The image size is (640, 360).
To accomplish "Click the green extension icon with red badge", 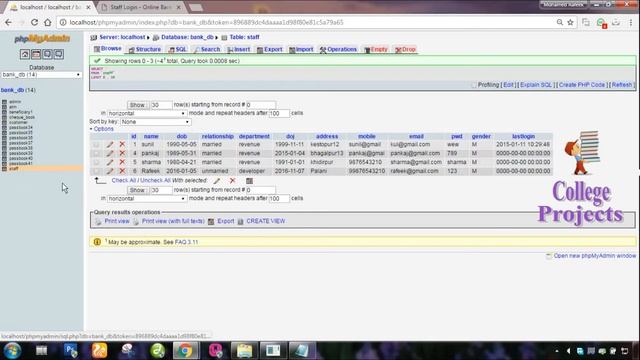I will (x=601, y=23).
